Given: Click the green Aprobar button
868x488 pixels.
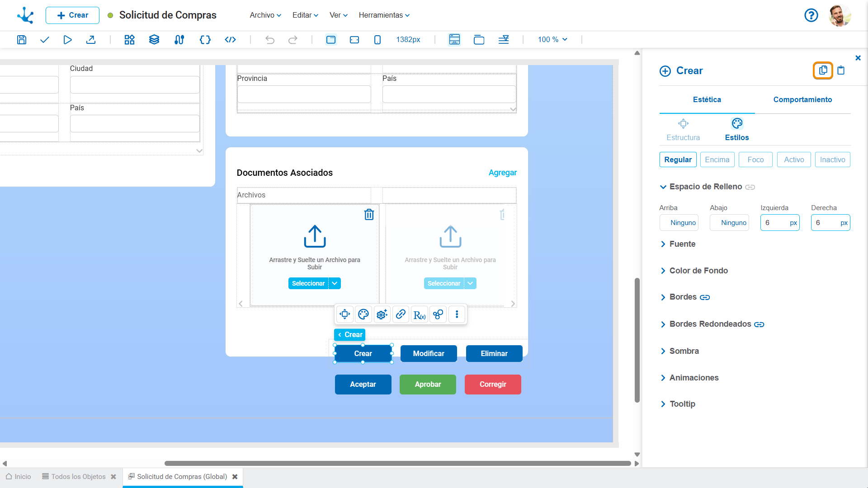Looking at the screenshot, I should [428, 385].
